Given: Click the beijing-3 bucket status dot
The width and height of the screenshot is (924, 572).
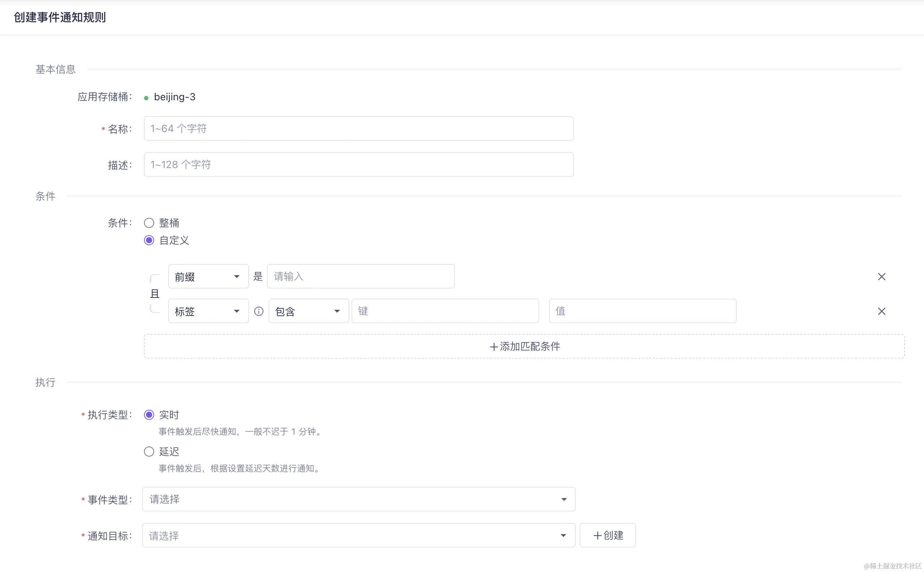Looking at the screenshot, I should pos(146,98).
